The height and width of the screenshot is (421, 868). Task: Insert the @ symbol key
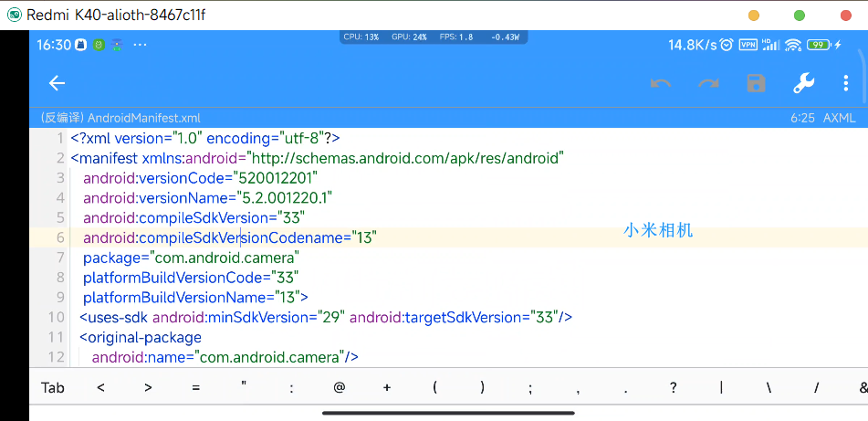point(340,388)
